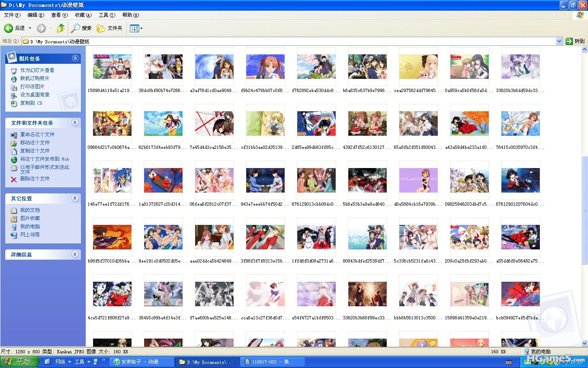Open the Views dropdown button
The height and width of the screenshot is (368, 588).
136,28
